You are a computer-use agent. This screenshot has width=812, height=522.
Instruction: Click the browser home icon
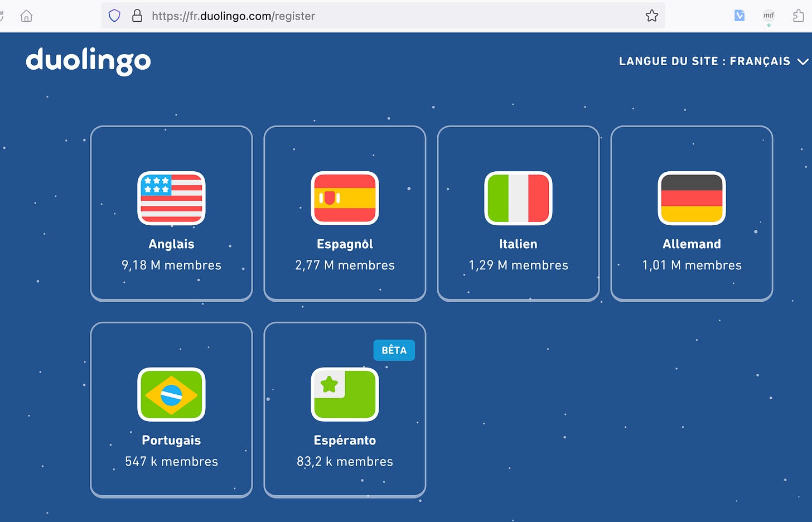pos(26,16)
